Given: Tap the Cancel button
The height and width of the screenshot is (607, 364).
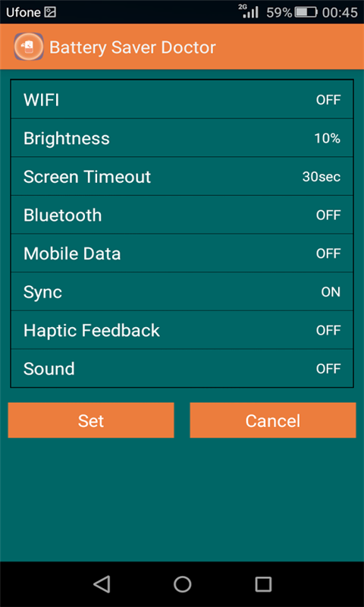Looking at the screenshot, I should (x=273, y=420).
